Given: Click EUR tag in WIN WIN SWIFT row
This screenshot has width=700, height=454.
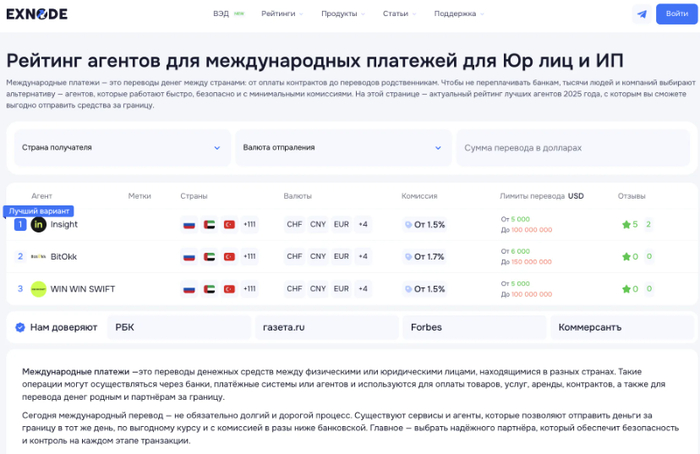Looking at the screenshot, I should [x=342, y=289].
